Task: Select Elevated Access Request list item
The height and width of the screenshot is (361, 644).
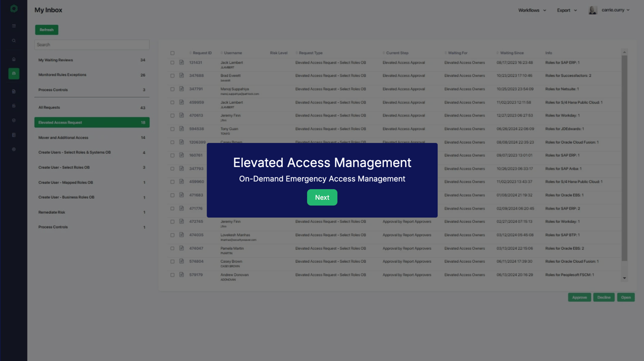Action: [x=92, y=122]
